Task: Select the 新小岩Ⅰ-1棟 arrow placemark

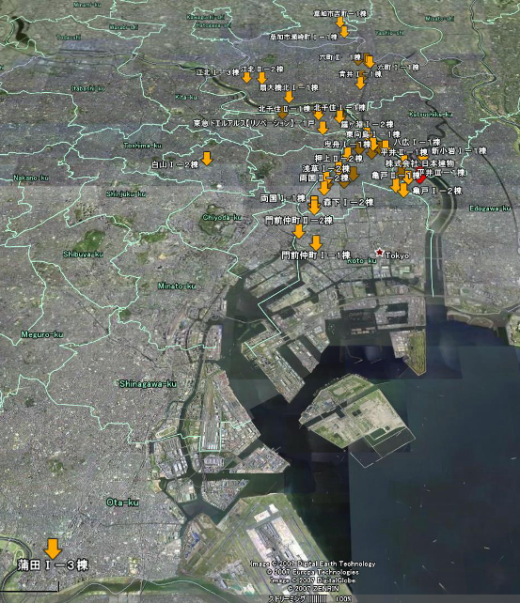Action: coord(423,157)
